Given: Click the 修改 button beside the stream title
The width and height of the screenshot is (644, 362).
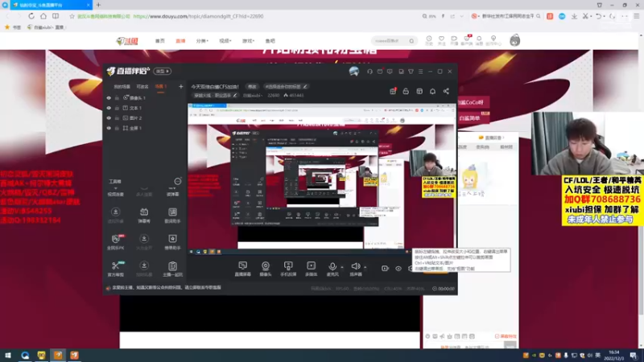Looking at the screenshot, I should 252,87.
